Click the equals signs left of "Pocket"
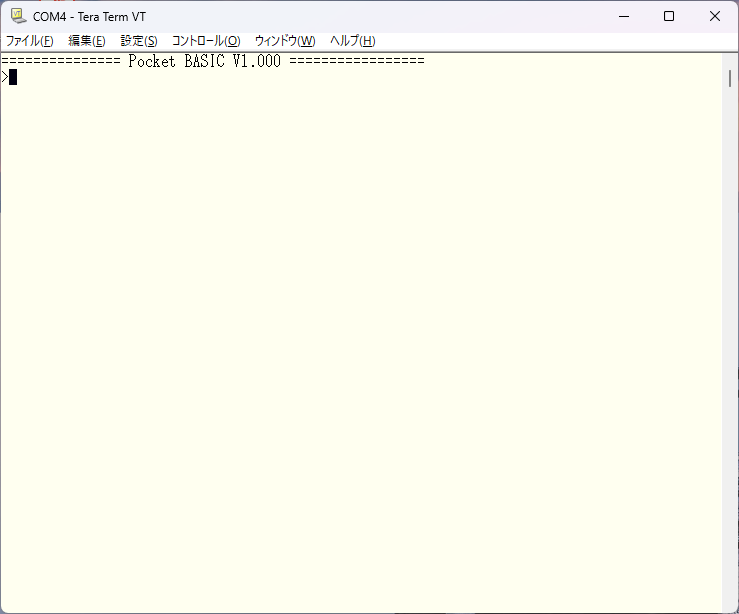This screenshot has width=739, height=614. 60,61
